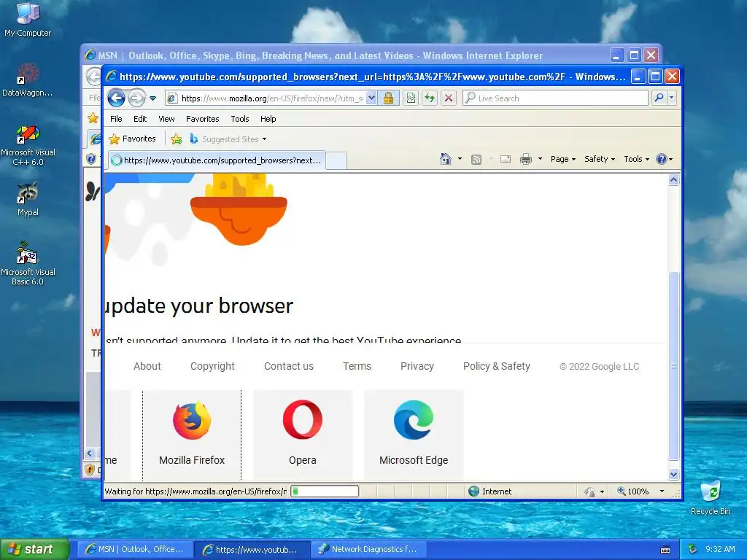The image size is (747, 560).
Task: Select Microsoft Visual C++ 6.0 shortcut
Action: [x=28, y=145]
